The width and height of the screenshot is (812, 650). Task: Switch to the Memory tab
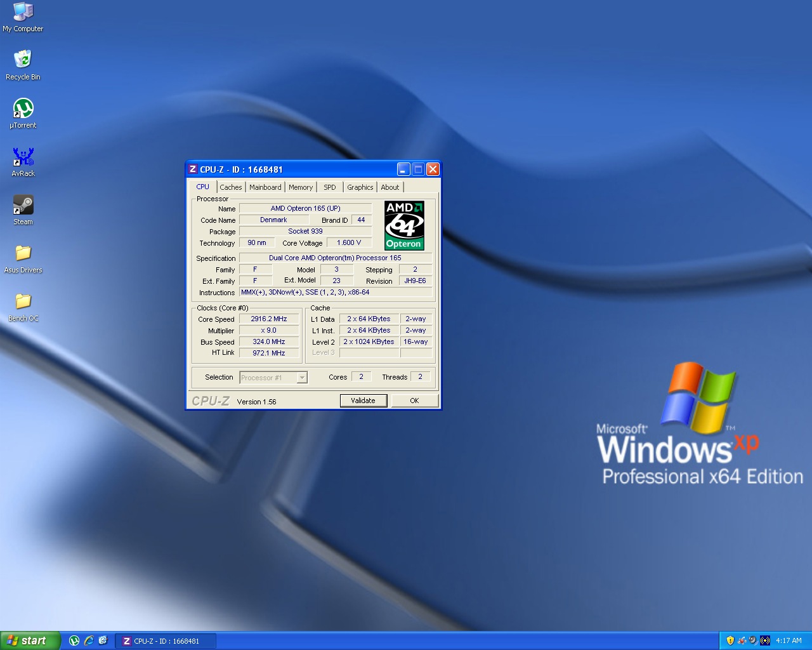click(x=301, y=187)
